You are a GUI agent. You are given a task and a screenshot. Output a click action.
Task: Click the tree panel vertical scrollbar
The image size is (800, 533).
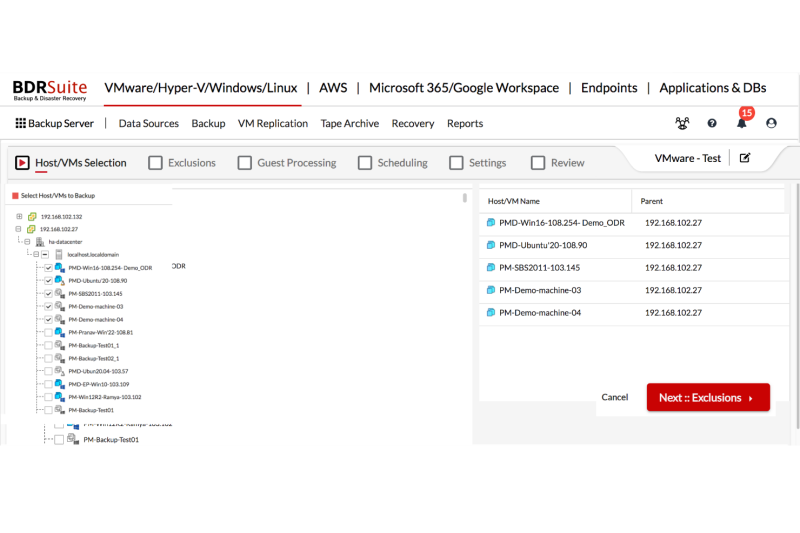[465, 198]
